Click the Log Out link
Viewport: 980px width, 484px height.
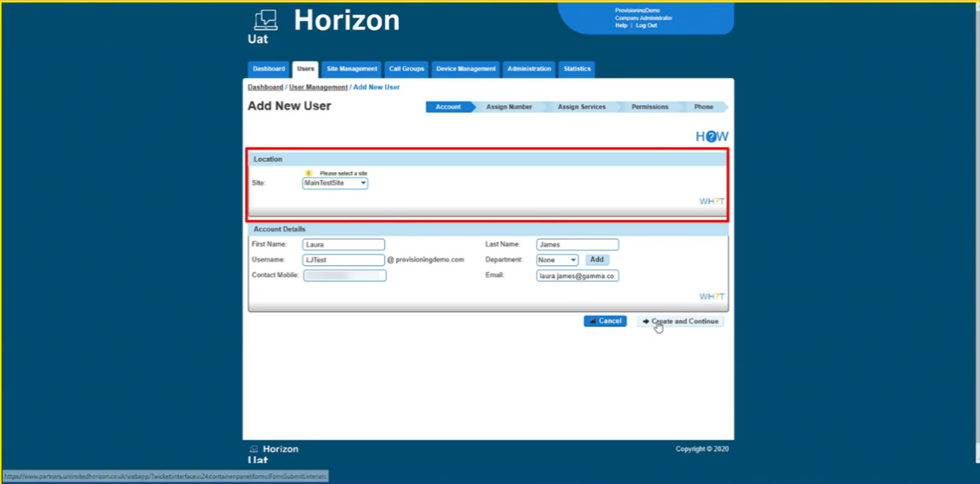coord(646,26)
